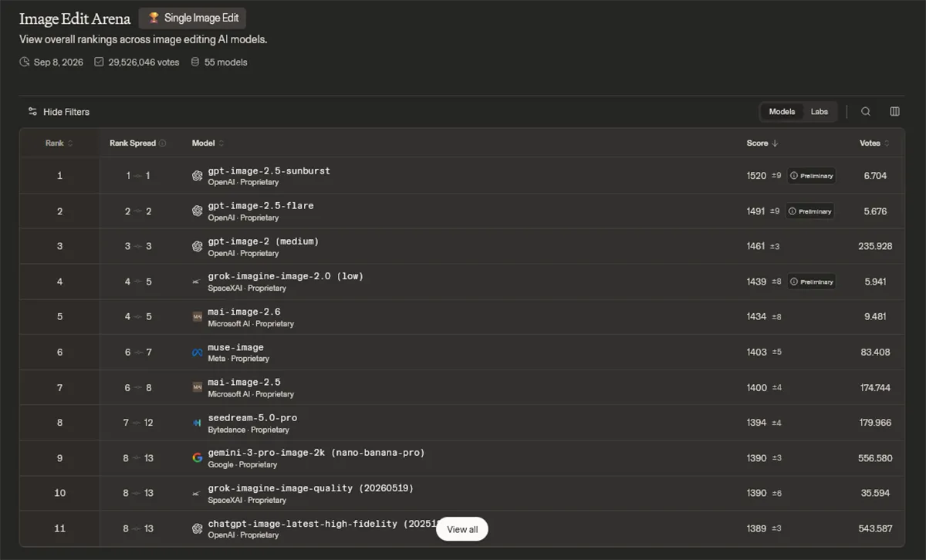The height and width of the screenshot is (560, 926).
Task: Click the trophy icon in Single Image Edit
Action: coord(154,18)
